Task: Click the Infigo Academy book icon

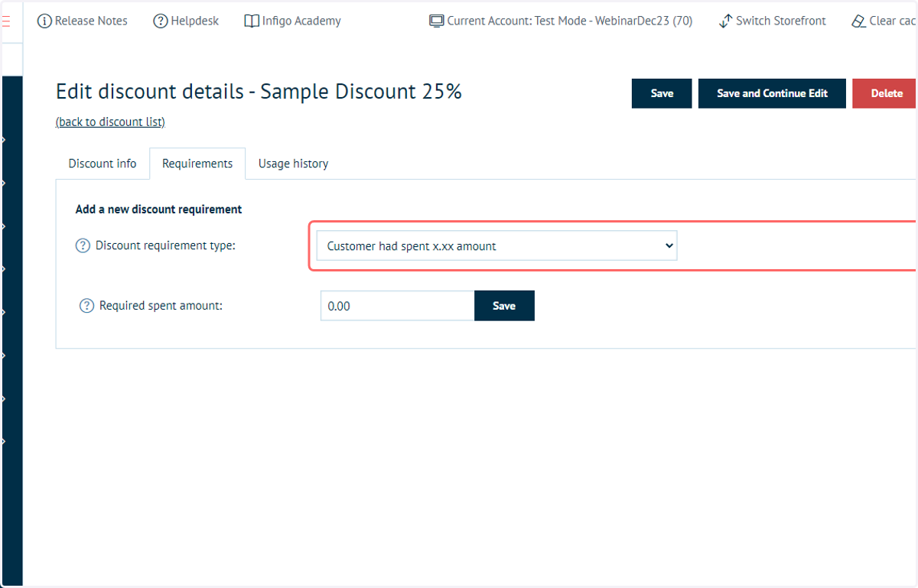Action: tap(252, 21)
